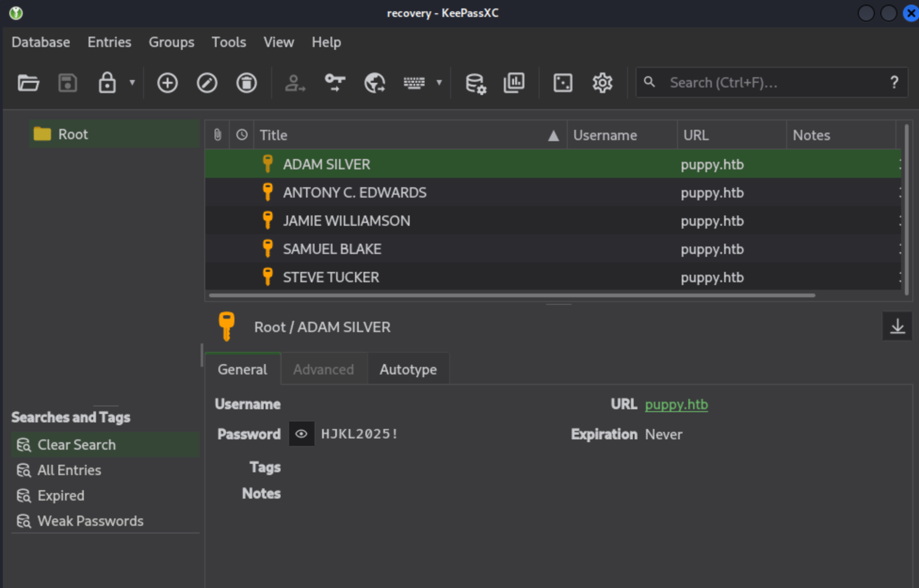Viewport: 919px width, 588px height.
Task: Click Edit entry pencil icon
Action: coord(207,83)
